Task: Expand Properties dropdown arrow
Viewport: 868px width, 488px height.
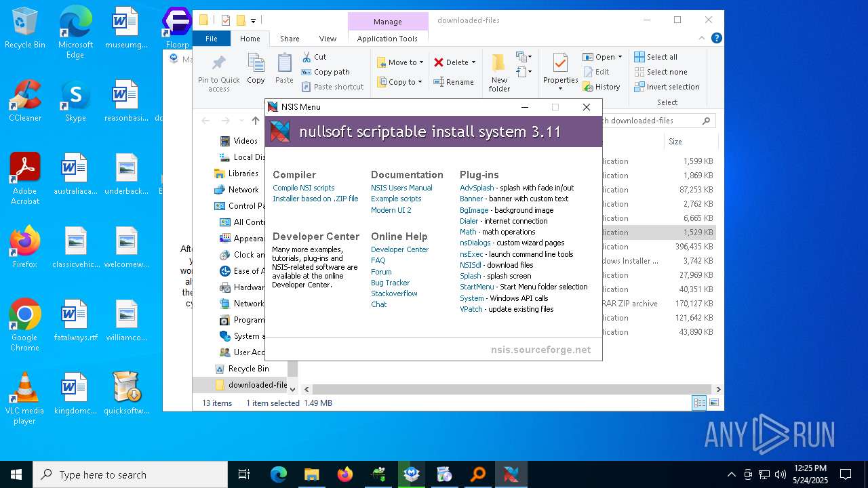Action: pyautogui.click(x=560, y=89)
